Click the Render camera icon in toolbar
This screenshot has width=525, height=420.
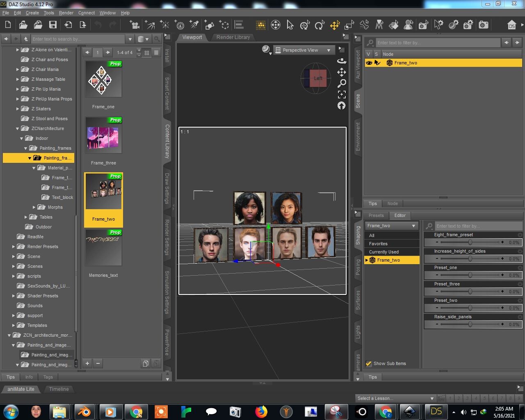[484, 25]
